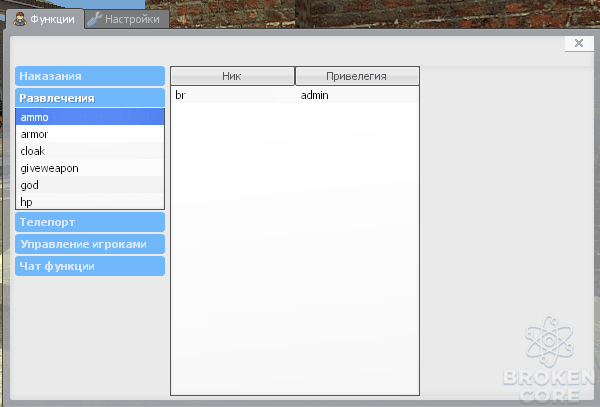Expand the Телепорт category
The height and width of the screenshot is (407, 600).
coord(90,222)
